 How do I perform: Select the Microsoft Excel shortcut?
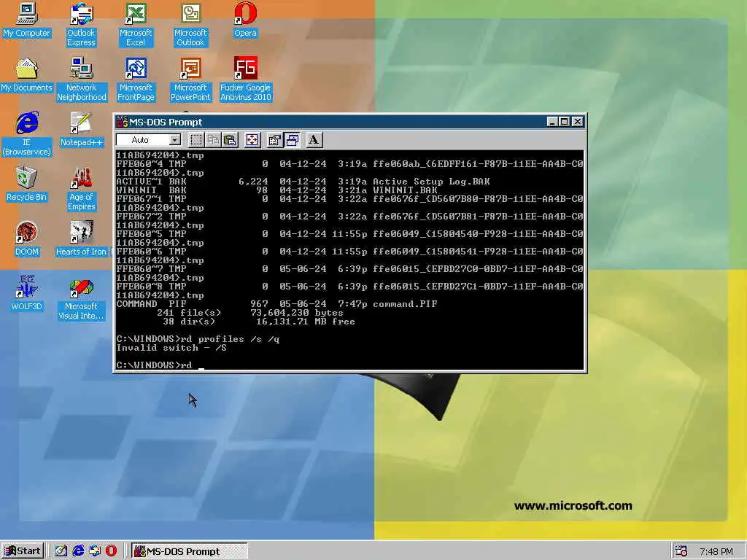[x=136, y=24]
